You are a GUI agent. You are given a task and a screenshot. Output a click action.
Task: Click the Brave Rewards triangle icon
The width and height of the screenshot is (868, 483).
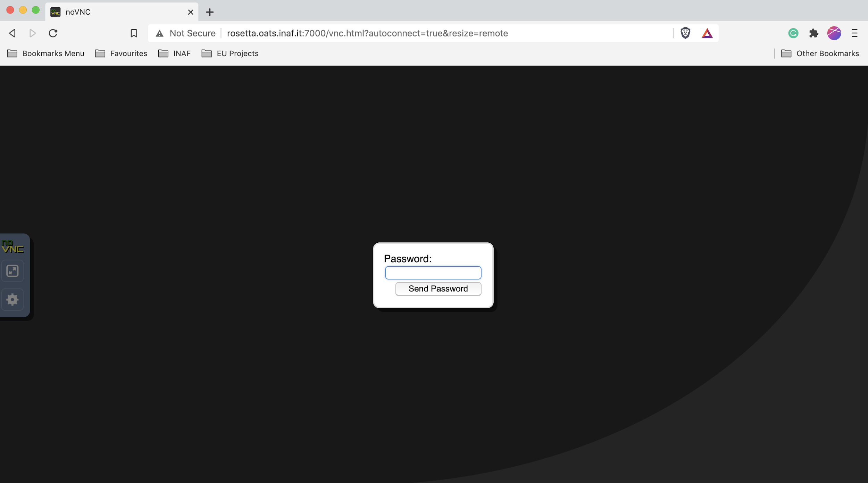(707, 33)
